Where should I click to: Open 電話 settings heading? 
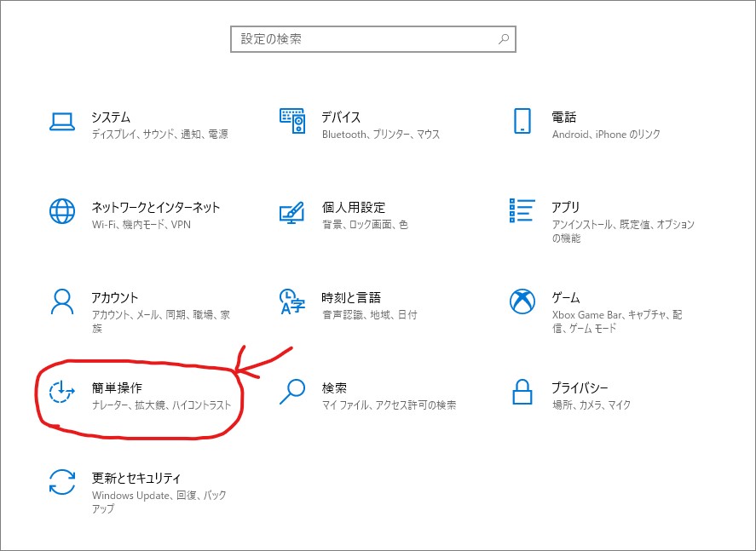click(x=564, y=117)
